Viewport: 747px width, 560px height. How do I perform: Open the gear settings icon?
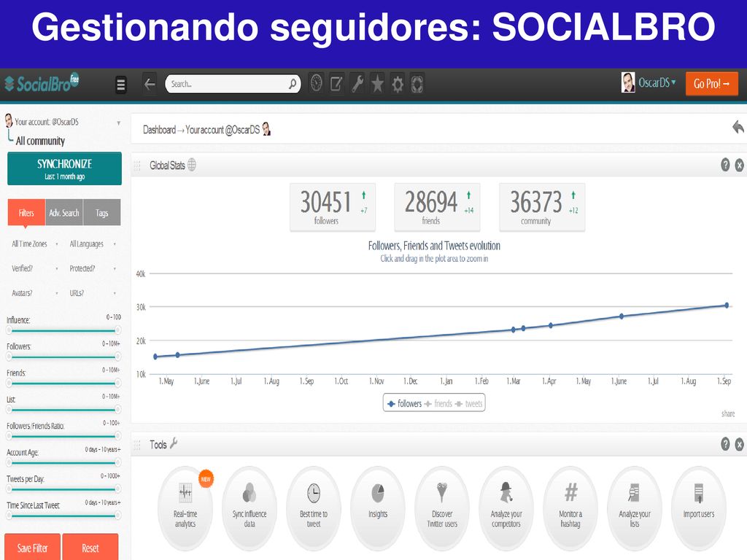tap(398, 84)
